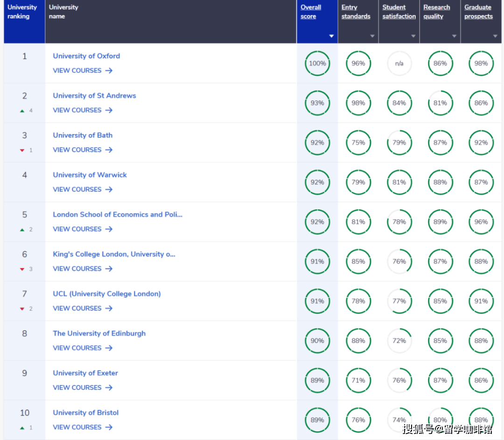Click Warwick's 88% research quality circle
Image resolution: width=504 pixels, height=440 pixels.
pos(440,182)
